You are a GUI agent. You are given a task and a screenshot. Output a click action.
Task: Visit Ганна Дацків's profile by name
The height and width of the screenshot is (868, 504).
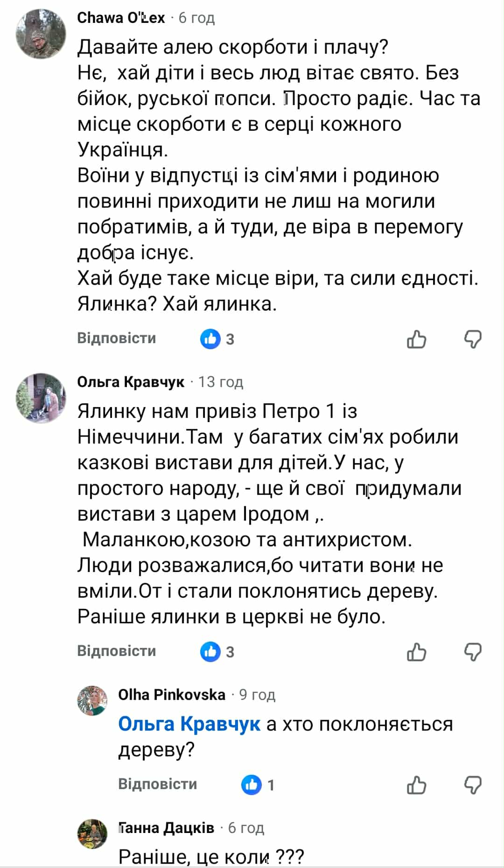click(166, 828)
